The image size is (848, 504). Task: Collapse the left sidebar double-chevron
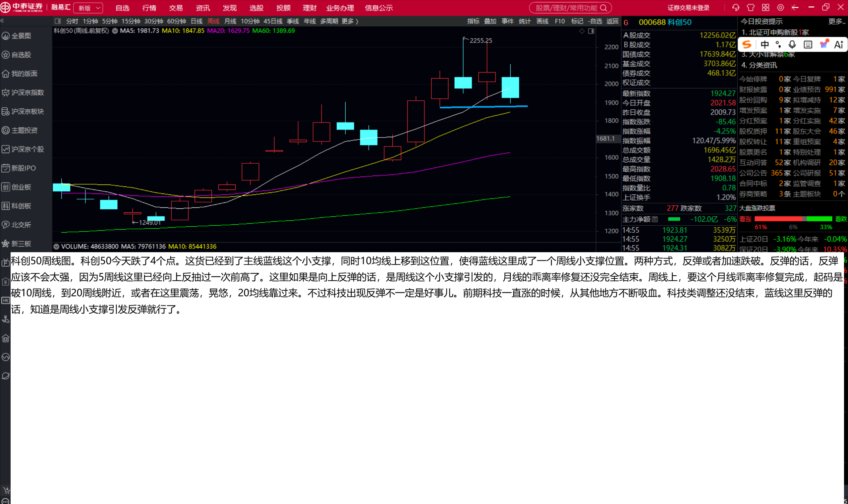pos(2,21)
